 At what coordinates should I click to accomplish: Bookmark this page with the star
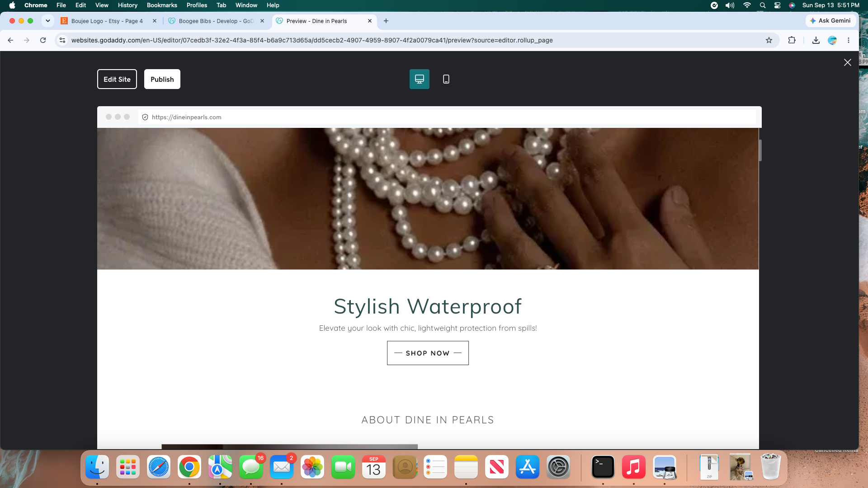[x=769, y=40]
